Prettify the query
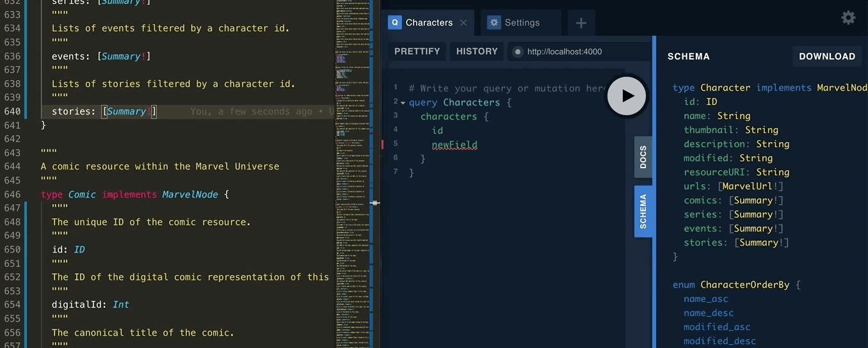 [417, 51]
